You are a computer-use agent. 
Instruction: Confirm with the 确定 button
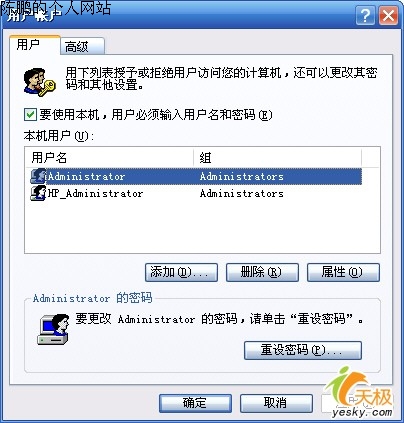tap(195, 403)
